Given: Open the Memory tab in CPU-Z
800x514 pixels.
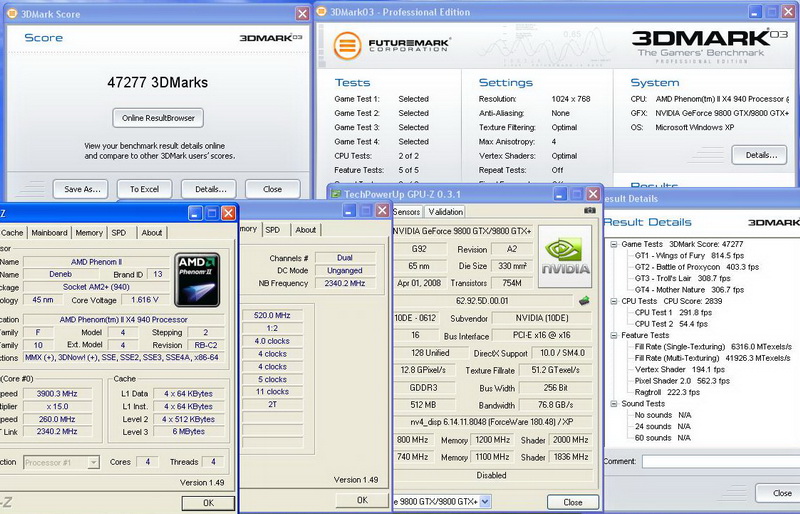Looking at the screenshot, I should (x=89, y=232).
